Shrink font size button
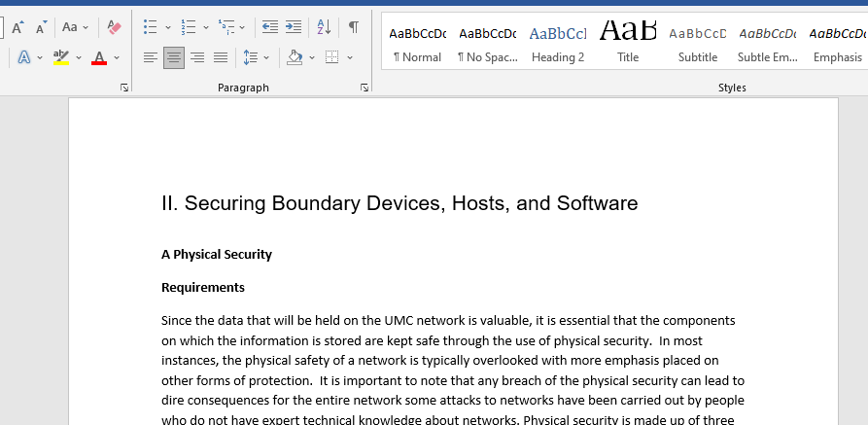Screen dimensions: 868x425 (x=42, y=26)
